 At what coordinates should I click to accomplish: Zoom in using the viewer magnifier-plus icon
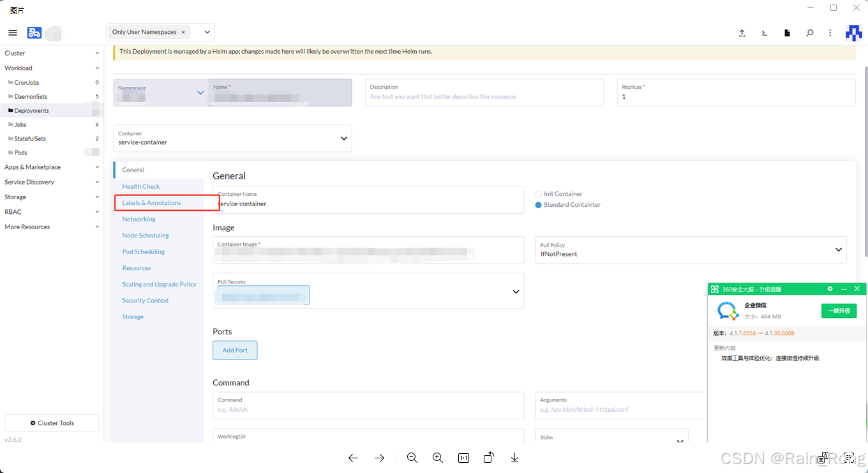(438, 458)
